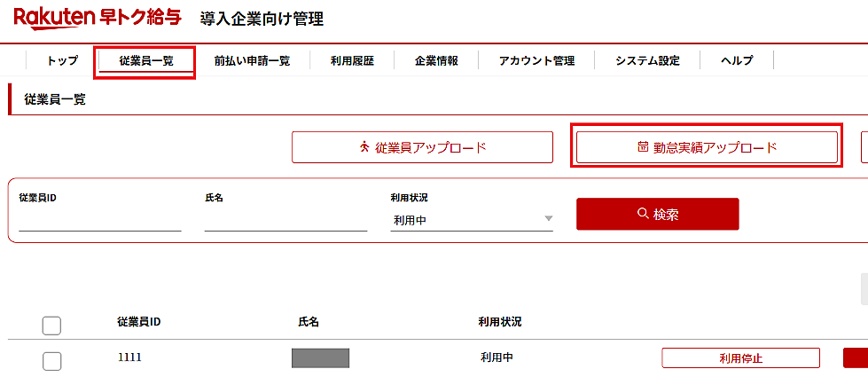
Task: Click the red 検索 search button
Action: (x=657, y=214)
